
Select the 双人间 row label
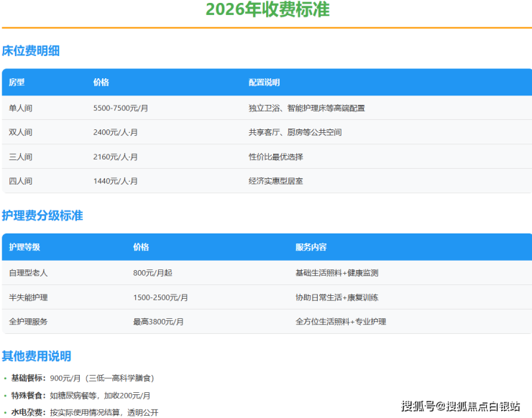point(21,132)
